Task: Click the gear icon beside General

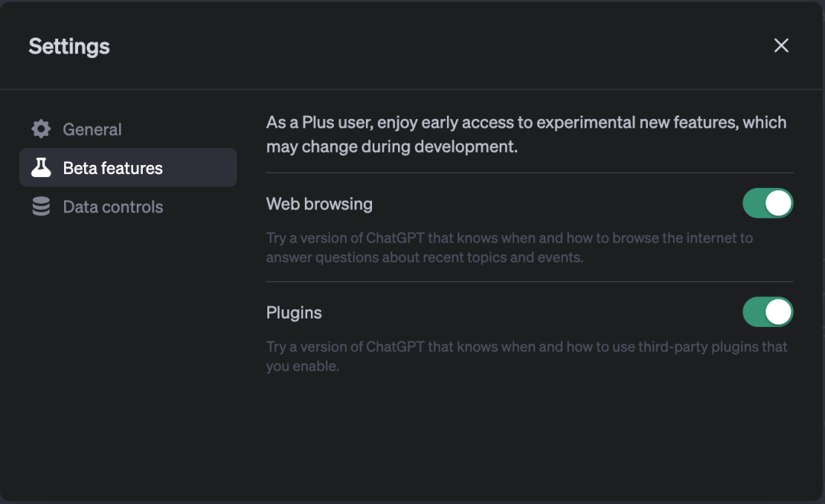Action: (x=41, y=129)
